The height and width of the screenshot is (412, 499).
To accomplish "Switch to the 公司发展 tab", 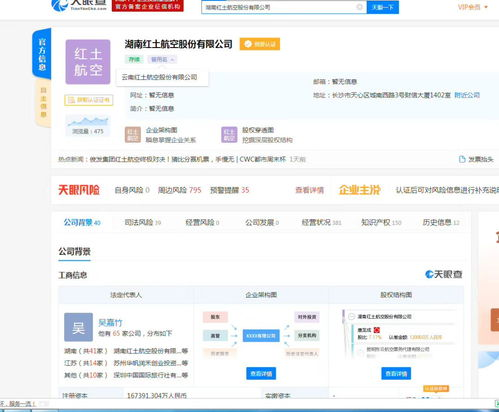I will coord(262,223).
